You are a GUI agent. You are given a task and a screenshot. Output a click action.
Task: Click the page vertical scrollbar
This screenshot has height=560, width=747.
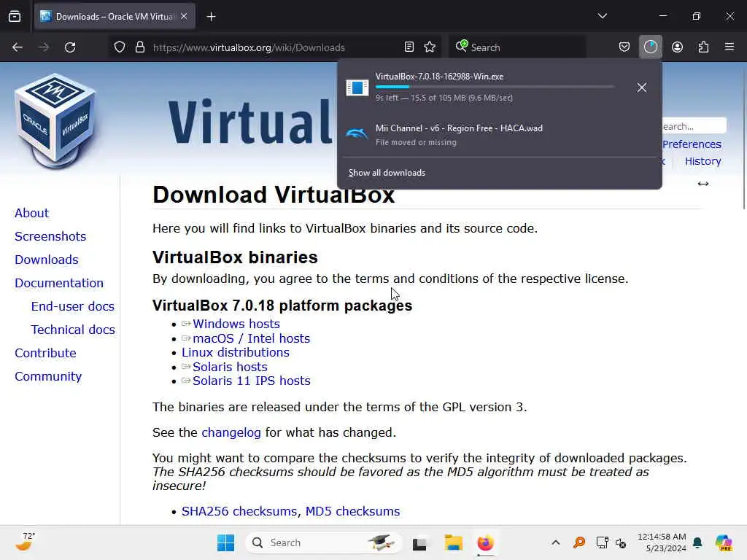pyautogui.click(x=743, y=138)
